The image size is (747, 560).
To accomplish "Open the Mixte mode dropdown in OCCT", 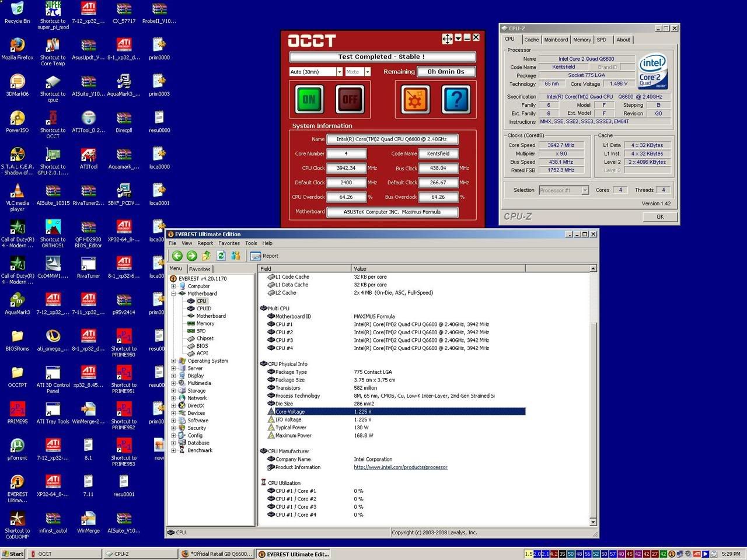I will point(367,72).
